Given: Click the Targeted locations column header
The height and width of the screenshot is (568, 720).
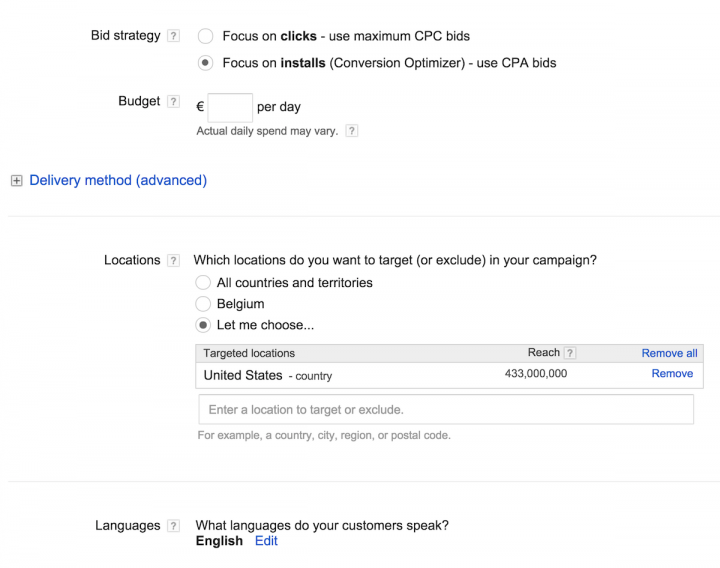Looking at the screenshot, I should pyautogui.click(x=250, y=353).
